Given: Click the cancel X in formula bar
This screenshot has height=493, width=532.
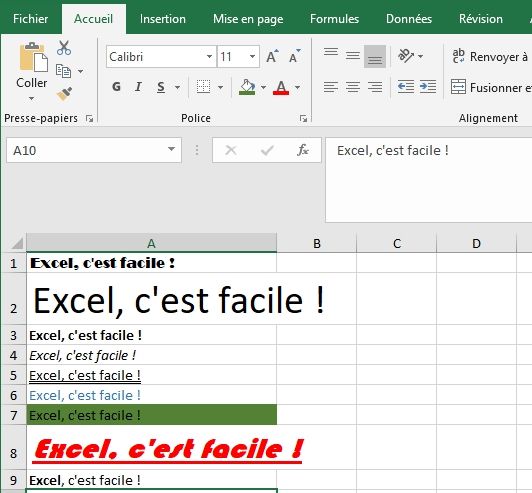Looking at the screenshot, I should [x=231, y=150].
